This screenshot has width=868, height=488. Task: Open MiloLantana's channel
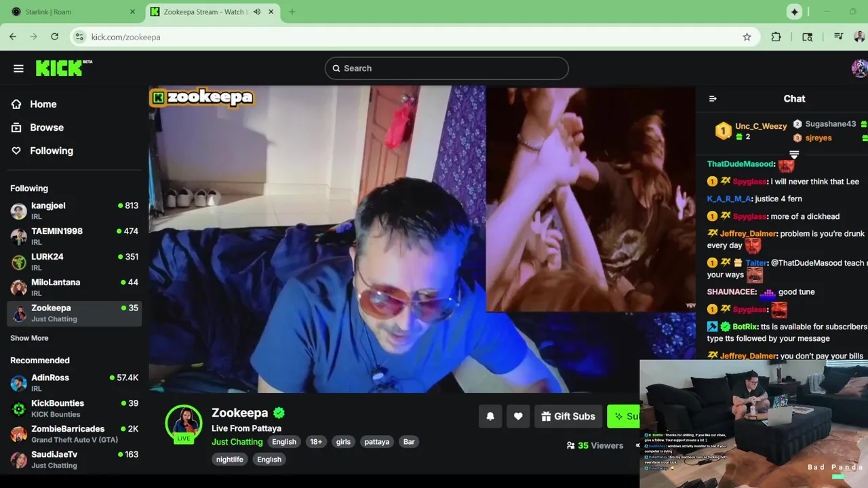pos(75,287)
